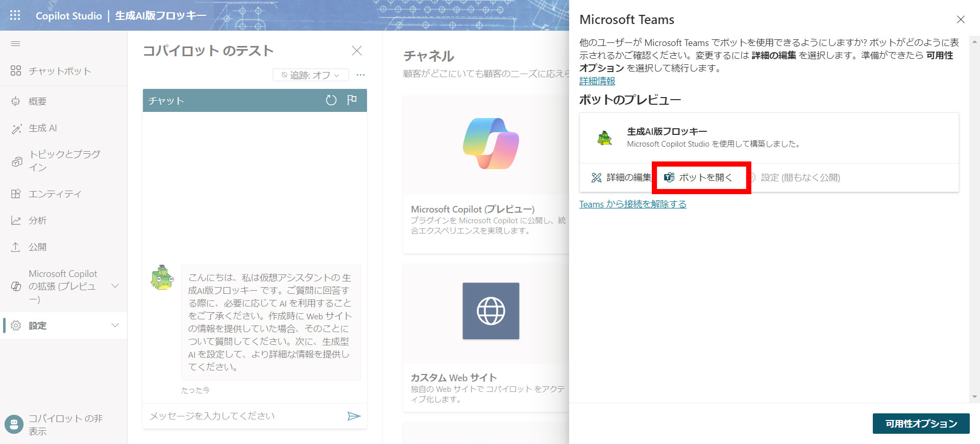The image size is (980, 444).
Task: Collapse the sidebar with the hamburger icon
Action: [15, 44]
